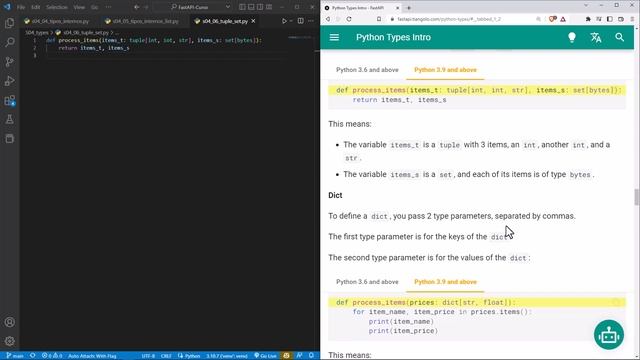Toggle the primary side bar layout icon
Image resolution: width=640 pixels, height=360 pixels.
[x=242, y=7]
